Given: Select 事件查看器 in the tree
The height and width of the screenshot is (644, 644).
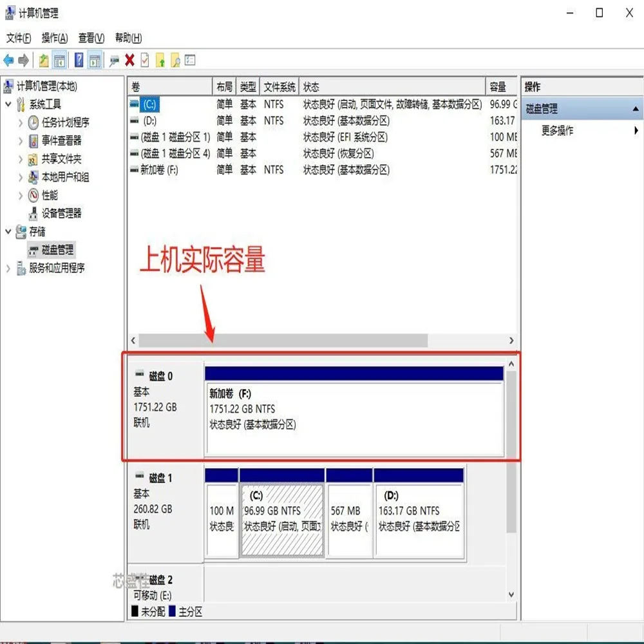Looking at the screenshot, I should point(62,141).
